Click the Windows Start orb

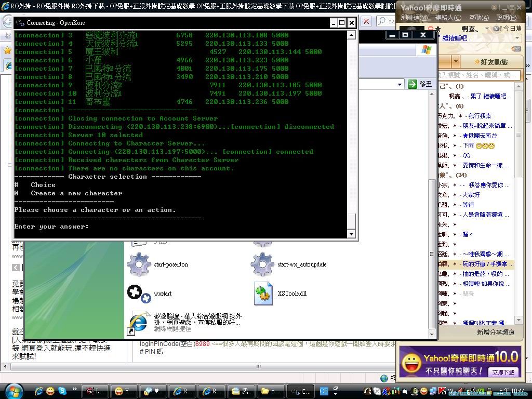coord(14,391)
